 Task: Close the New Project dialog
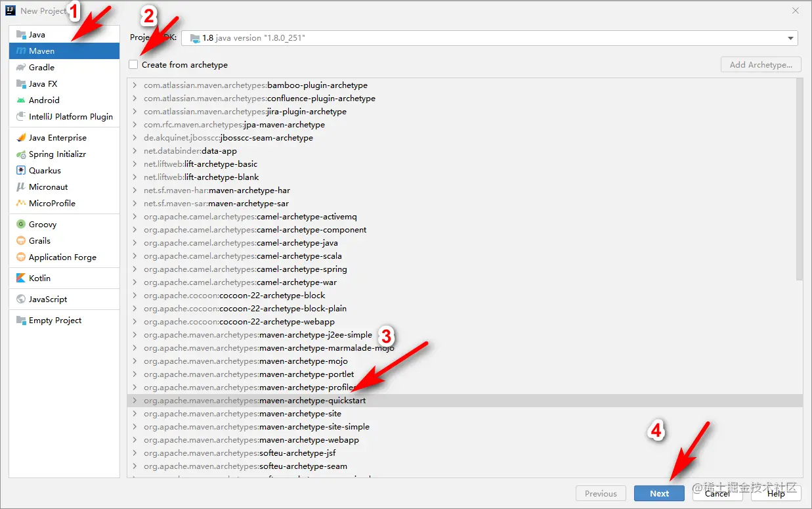coord(796,11)
